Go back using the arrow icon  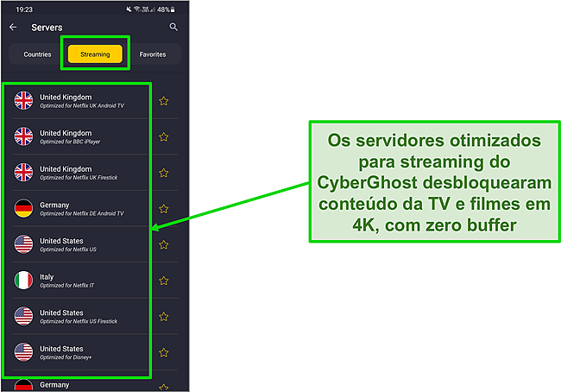(x=13, y=28)
